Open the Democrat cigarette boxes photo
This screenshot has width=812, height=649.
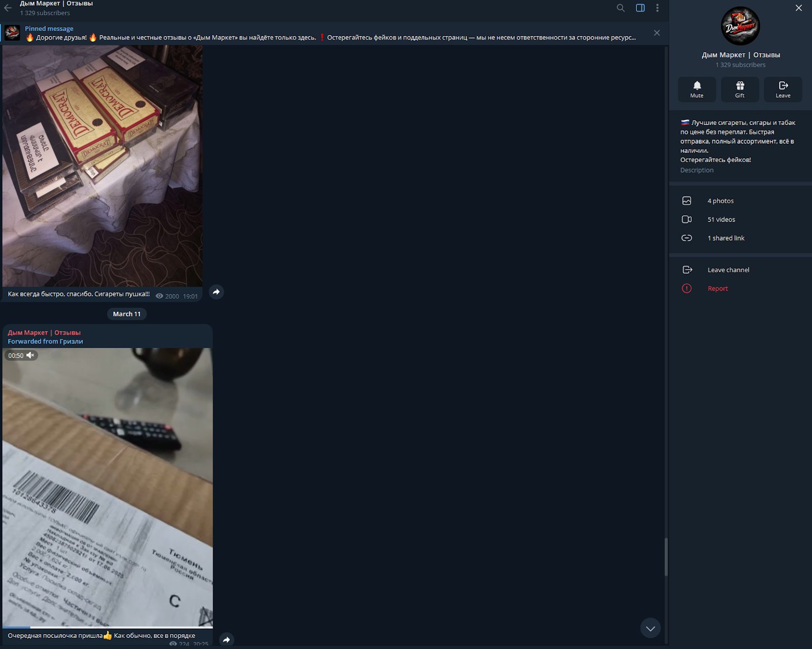(x=102, y=166)
